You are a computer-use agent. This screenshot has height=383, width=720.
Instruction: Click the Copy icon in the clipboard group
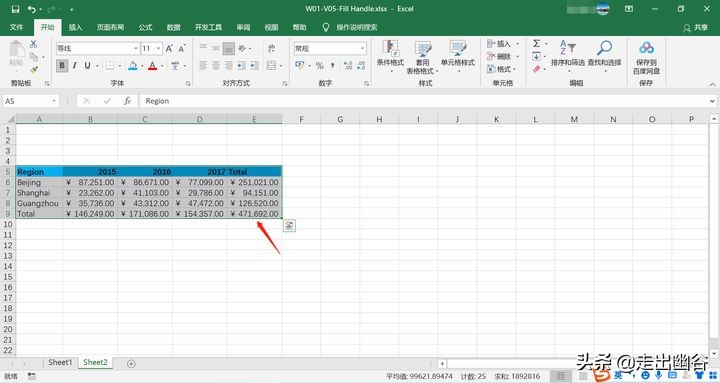point(34,57)
